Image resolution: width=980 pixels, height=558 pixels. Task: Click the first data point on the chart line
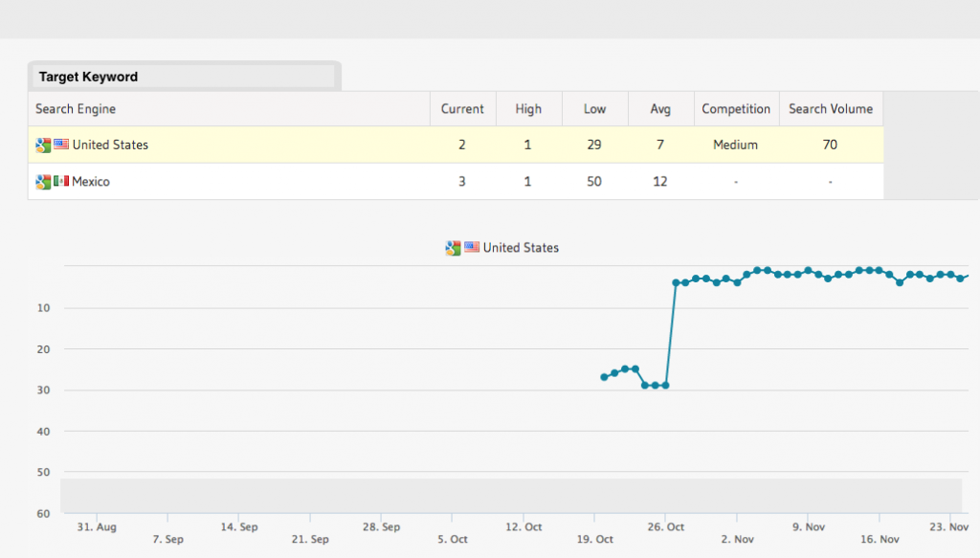point(605,377)
